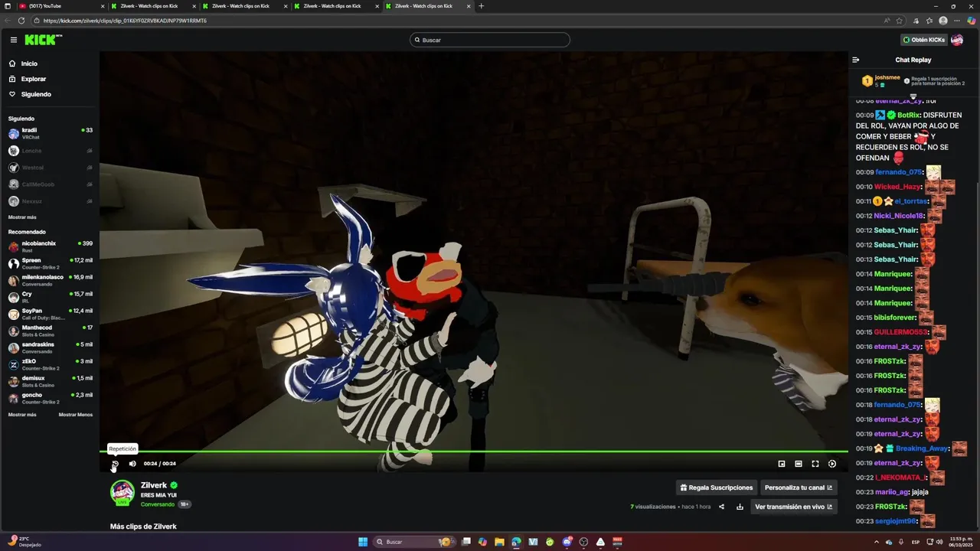Open OBS Studio from the taskbar

coord(583,542)
